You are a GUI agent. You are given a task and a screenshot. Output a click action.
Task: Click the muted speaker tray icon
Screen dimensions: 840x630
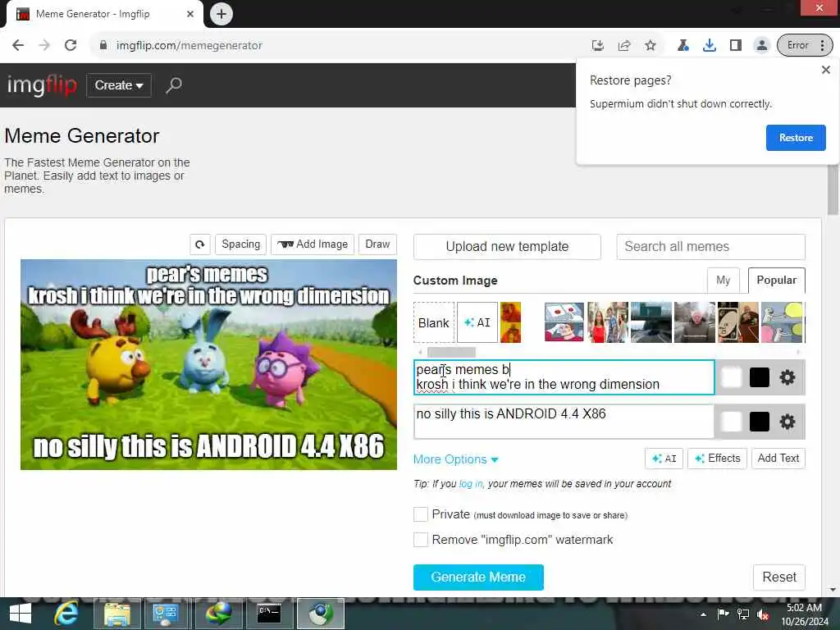coord(763,614)
